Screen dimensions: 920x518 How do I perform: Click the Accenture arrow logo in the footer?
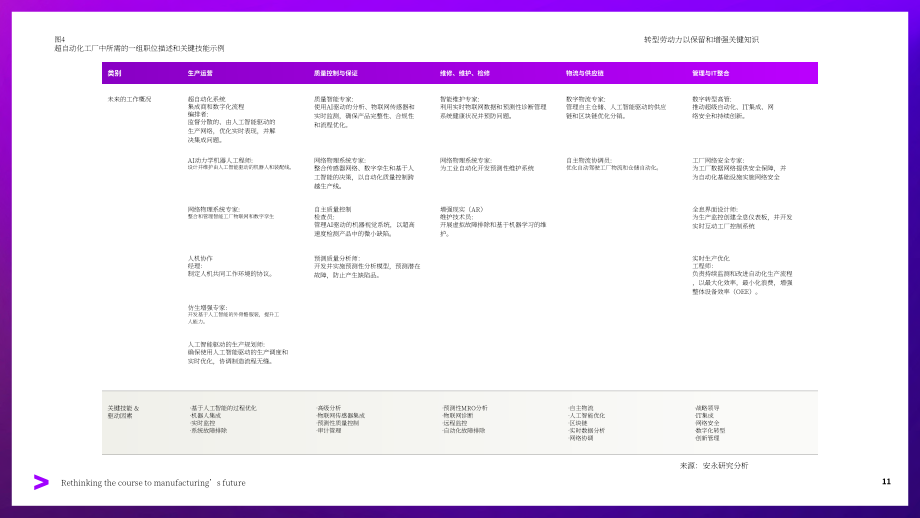(42, 482)
